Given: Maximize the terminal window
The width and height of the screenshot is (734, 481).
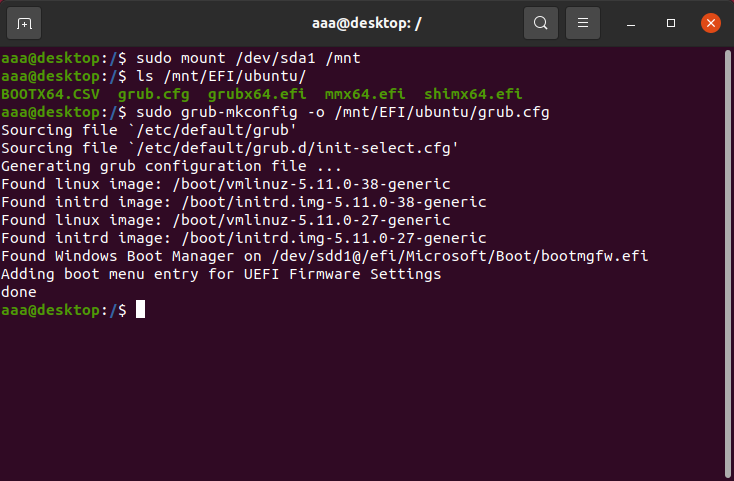Looking at the screenshot, I should [671, 23].
